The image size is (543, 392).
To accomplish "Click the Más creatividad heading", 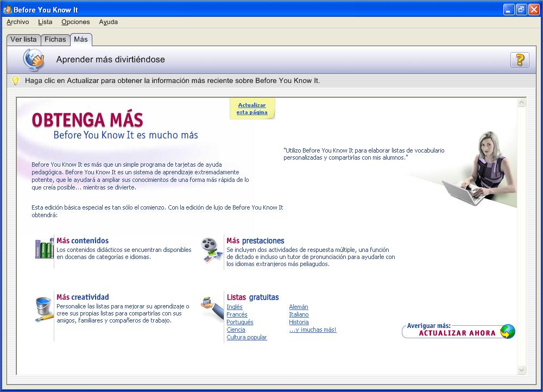I will [83, 297].
